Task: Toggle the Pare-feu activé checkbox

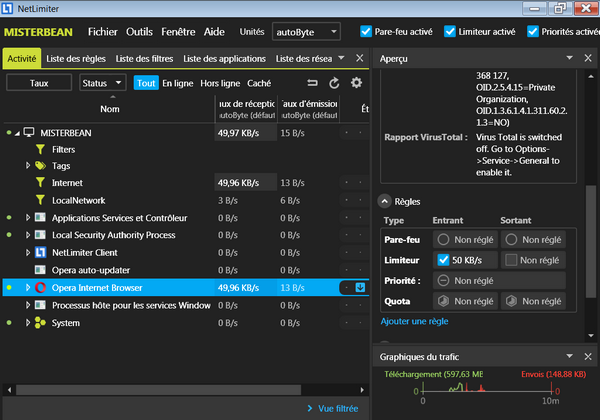Action: click(366, 31)
